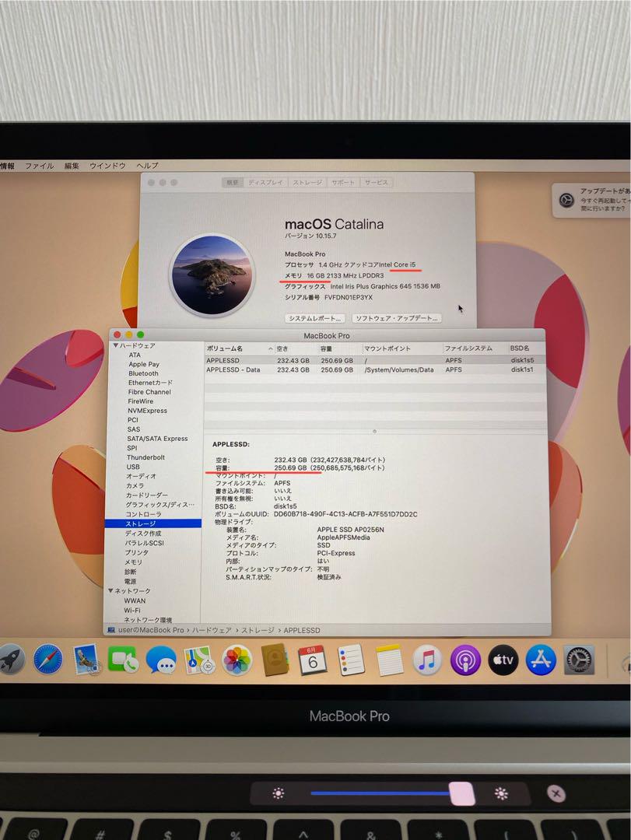Open Calendar showing date 6
The image size is (631, 840).
point(313,660)
